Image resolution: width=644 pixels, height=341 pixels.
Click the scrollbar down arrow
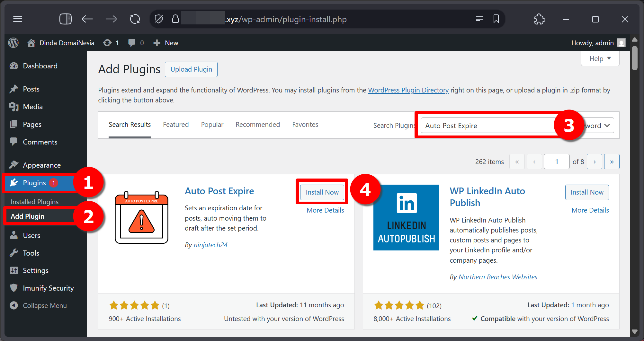click(635, 331)
